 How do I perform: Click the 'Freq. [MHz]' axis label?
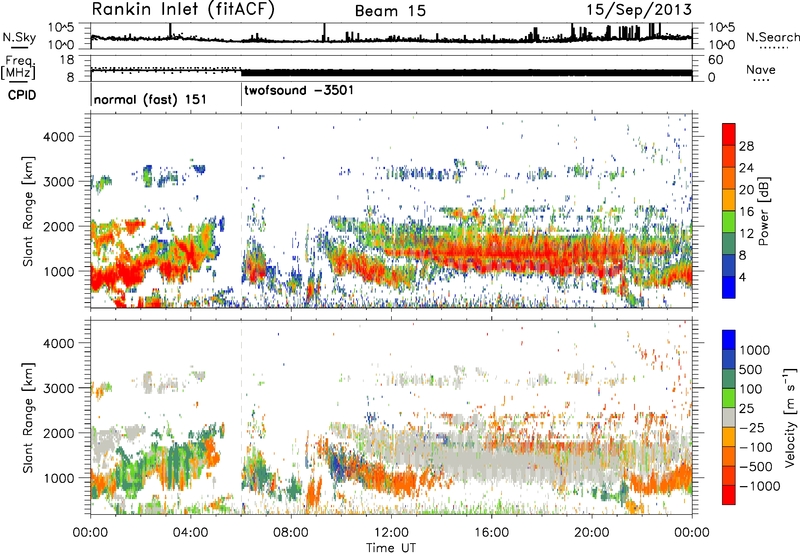(x=18, y=68)
